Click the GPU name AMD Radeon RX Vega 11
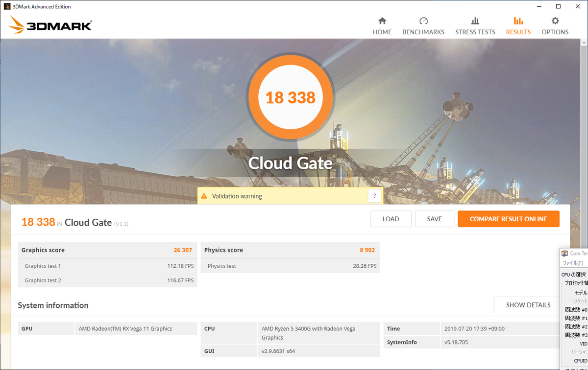 (x=125, y=329)
